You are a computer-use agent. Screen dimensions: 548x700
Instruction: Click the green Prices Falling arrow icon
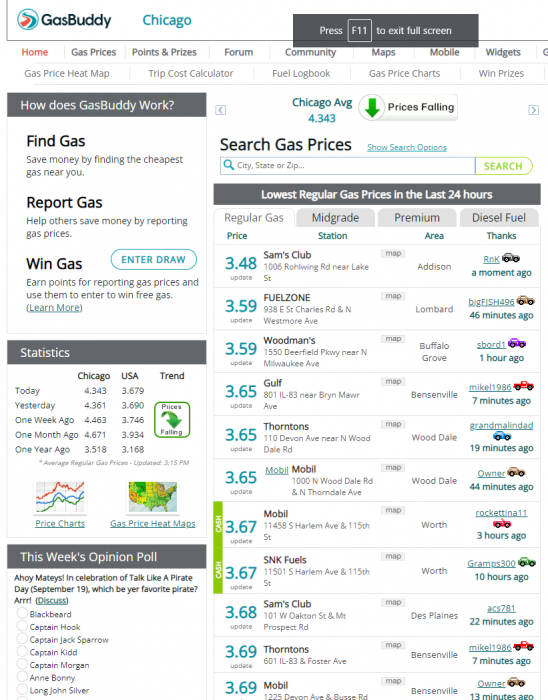(x=372, y=107)
